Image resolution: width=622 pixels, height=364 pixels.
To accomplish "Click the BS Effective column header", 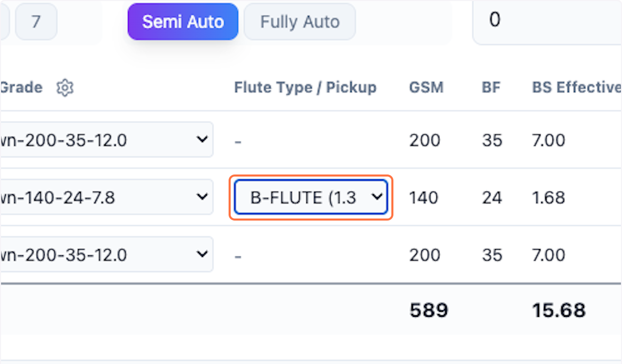I will coord(576,88).
